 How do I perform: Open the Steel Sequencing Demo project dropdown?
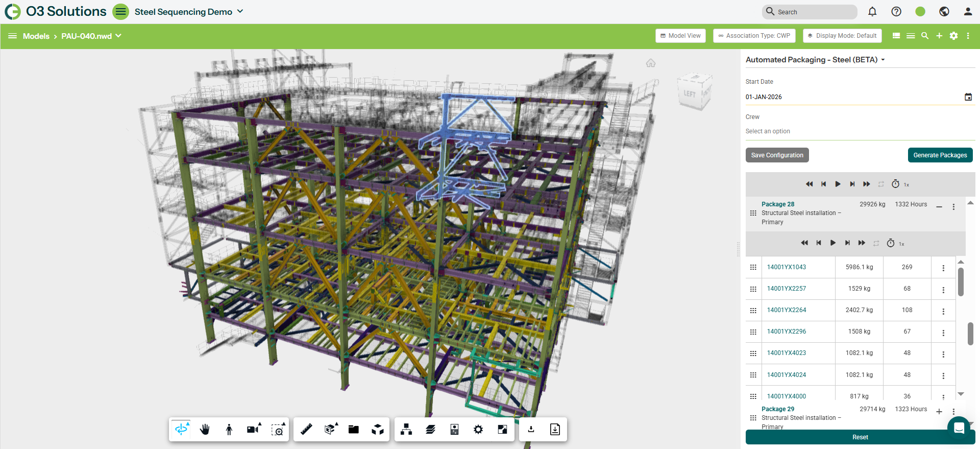coord(189,12)
